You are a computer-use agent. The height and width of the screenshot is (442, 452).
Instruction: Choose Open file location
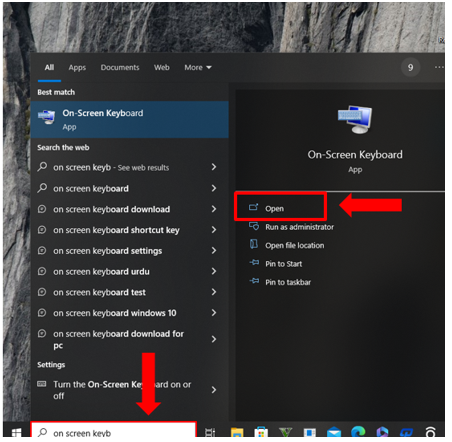pos(294,246)
